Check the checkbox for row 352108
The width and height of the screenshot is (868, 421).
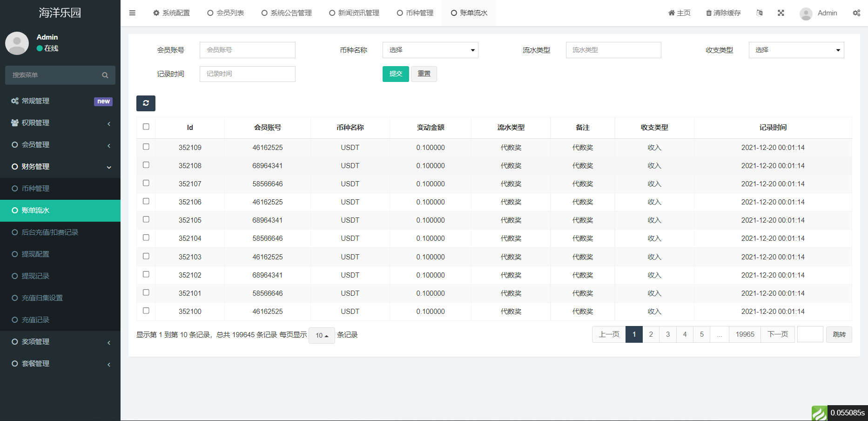[146, 165]
